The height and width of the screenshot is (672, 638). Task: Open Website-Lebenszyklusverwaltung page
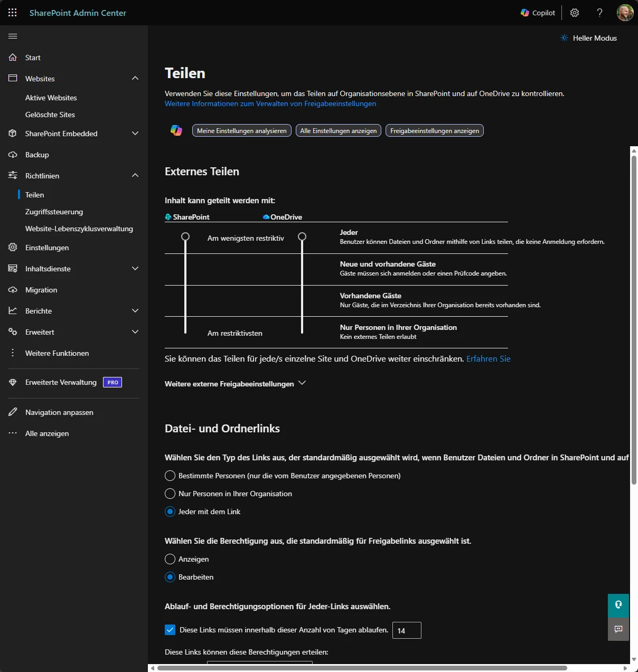tap(79, 229)
